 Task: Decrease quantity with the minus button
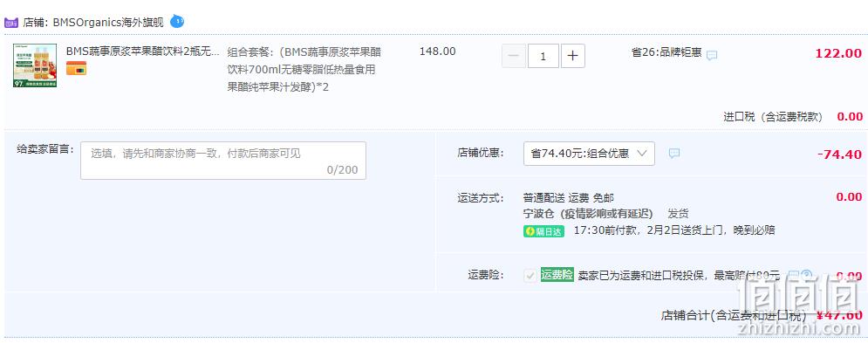click(x=514, y=56)
